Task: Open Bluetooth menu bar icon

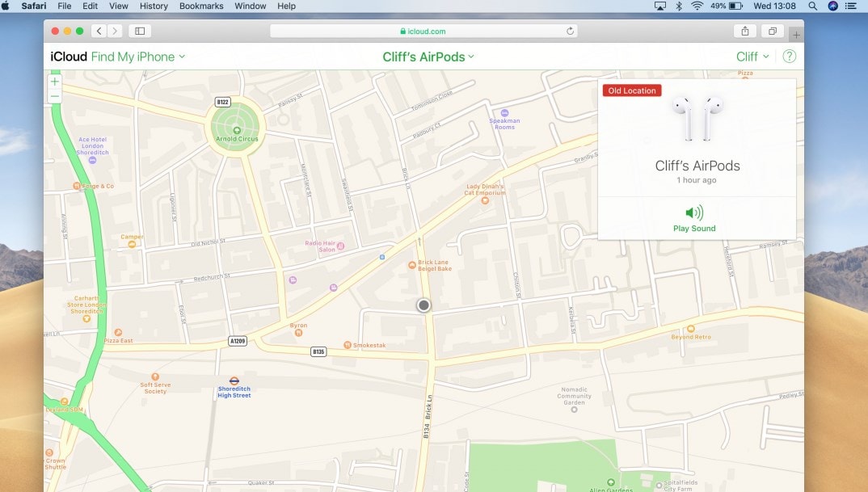Action: [x=679, y=6]
